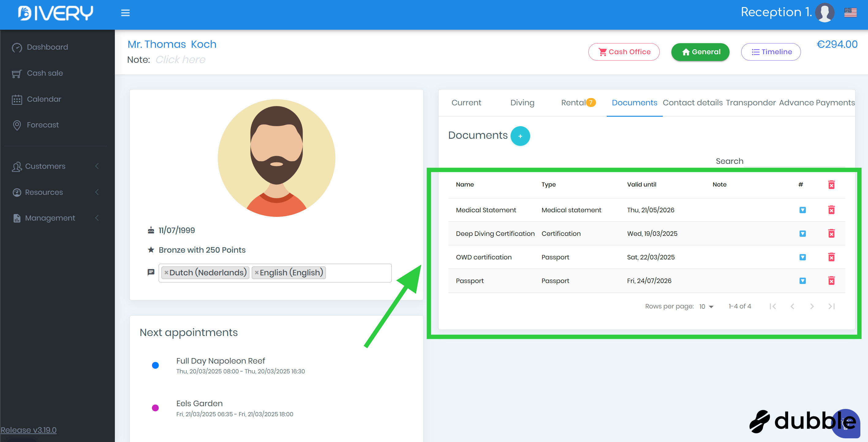Open the Rows per page dropdown
The height and width of the screenshot is (442, 868).
click(706, 306)
